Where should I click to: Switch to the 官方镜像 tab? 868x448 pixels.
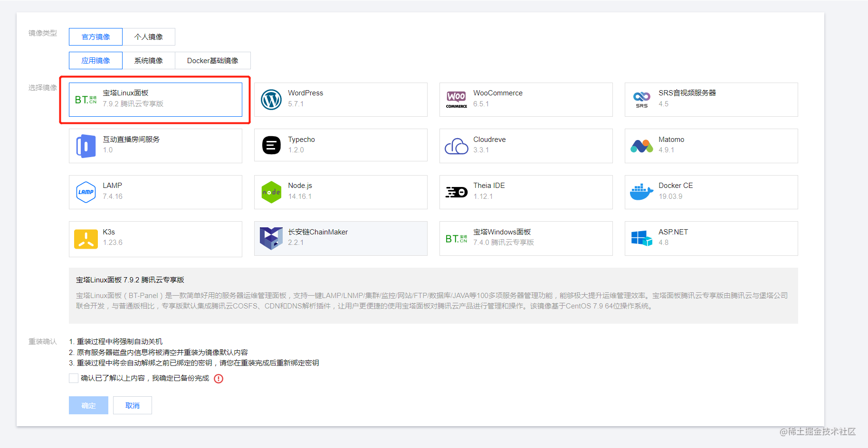tap(95, 37)
